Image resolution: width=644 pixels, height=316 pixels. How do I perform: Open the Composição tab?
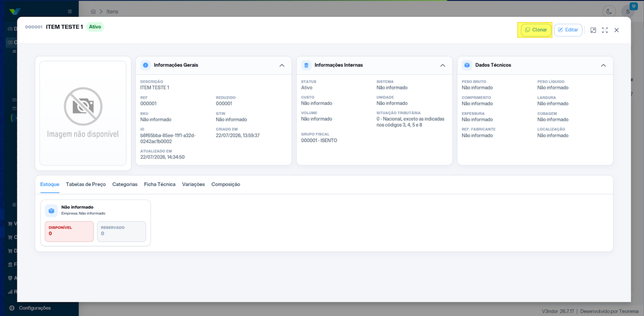pos(226,184)
